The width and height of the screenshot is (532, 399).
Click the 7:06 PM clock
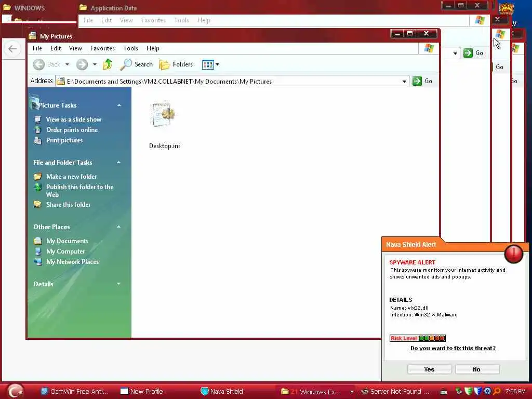(515, 392)
